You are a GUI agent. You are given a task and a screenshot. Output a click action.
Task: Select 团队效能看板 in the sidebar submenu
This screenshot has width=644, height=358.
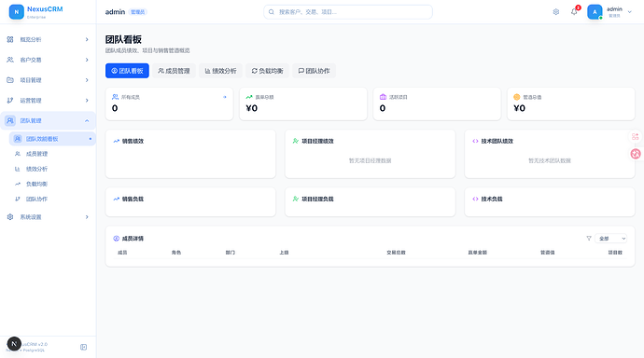(x=52, y=139)
